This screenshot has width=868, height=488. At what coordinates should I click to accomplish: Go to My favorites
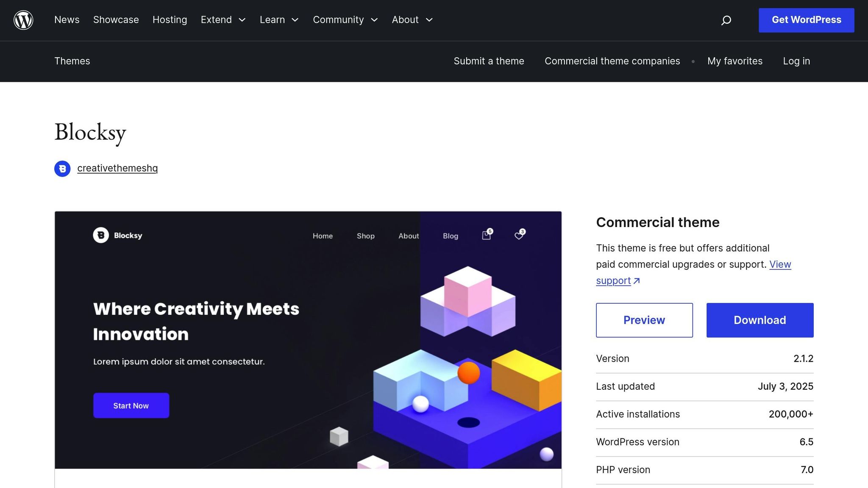click(x=734, y=61)
